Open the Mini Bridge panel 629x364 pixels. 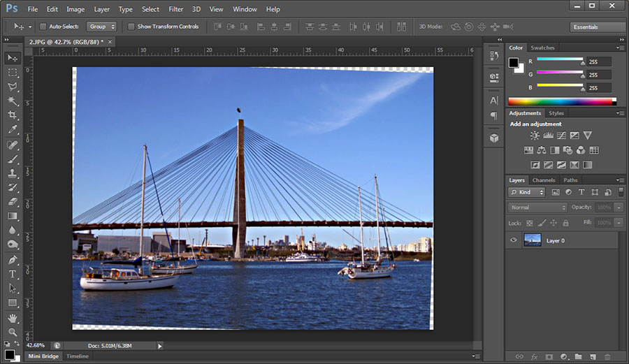point(43,356)
